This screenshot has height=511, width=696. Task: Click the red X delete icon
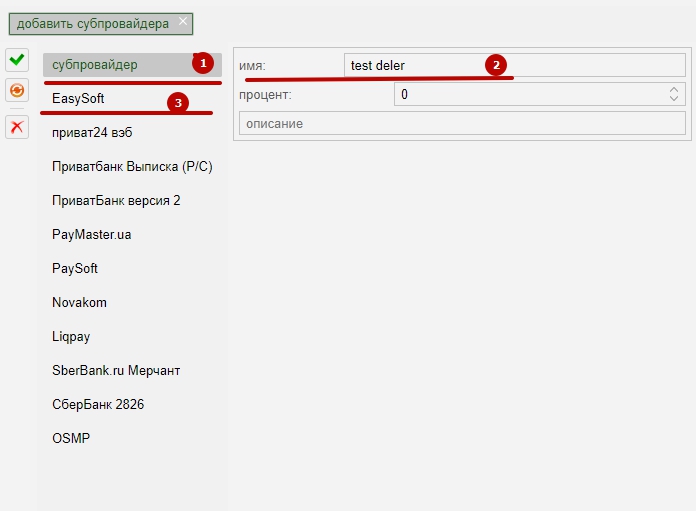(17, 126)
